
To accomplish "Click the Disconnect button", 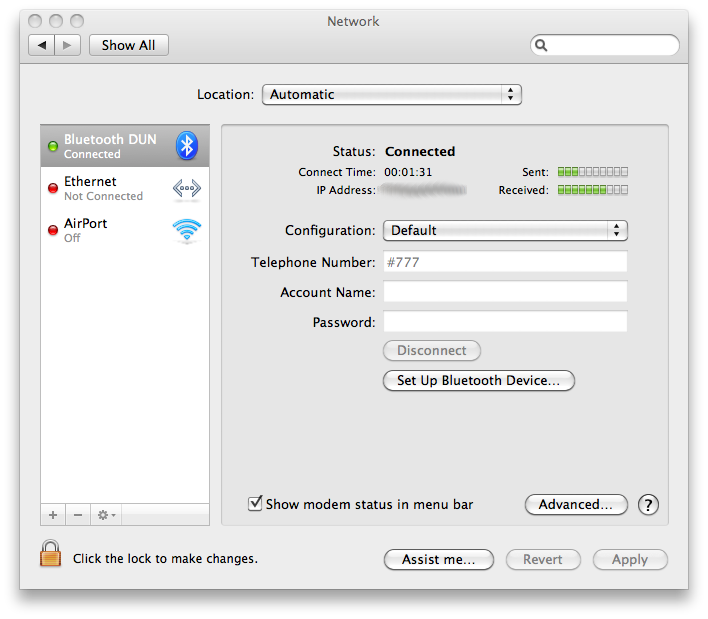I will pyautogui.click(x=432, y=350).
